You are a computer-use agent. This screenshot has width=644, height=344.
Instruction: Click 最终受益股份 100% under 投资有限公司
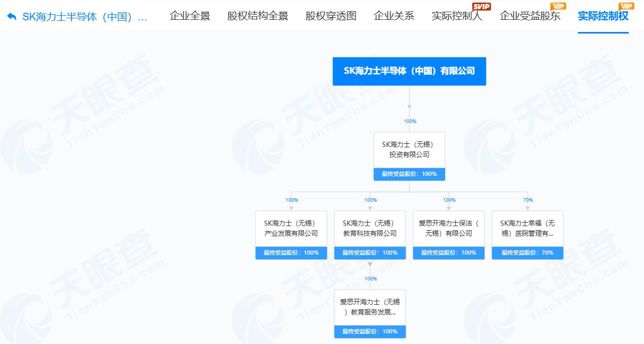(x=409, y=174)
